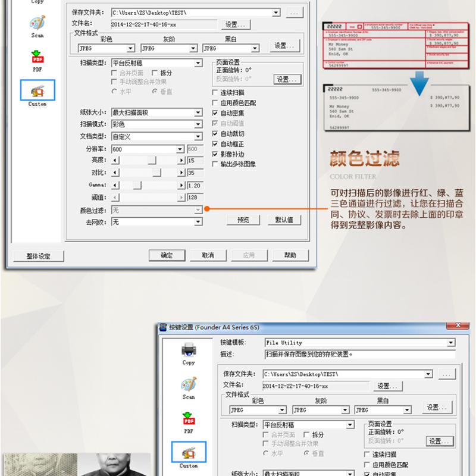Click the Founder A4 Series title bar icon
This screenshot has height=476, width=476.
coord(163,327)
